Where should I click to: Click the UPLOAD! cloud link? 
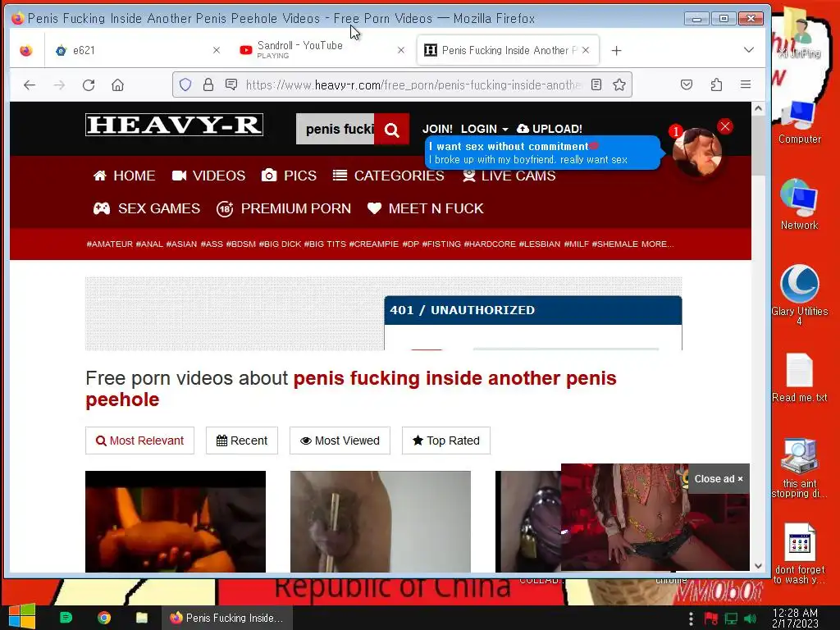(550, 129)
